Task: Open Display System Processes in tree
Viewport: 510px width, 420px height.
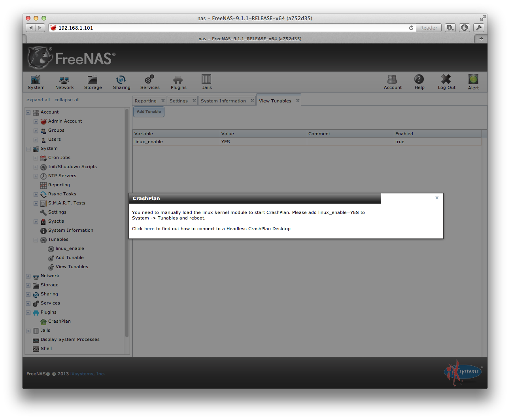Action: 70,339
